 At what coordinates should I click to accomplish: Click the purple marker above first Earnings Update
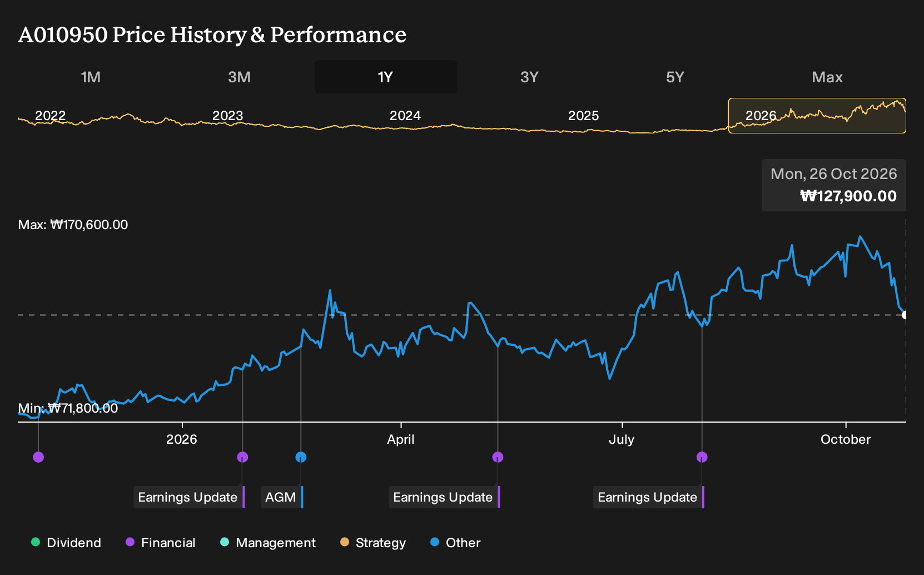(242, 457)
